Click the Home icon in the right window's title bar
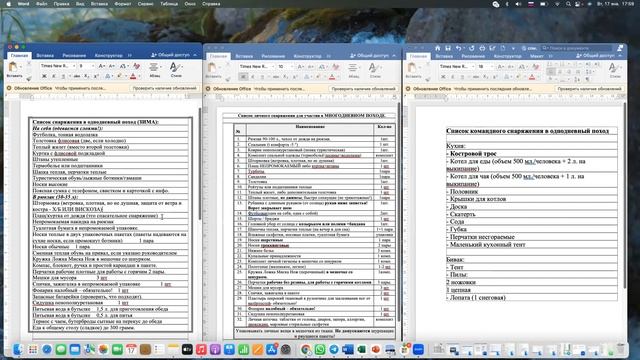Viewport: 640px width, 360px height. click(x=438, y=48)
